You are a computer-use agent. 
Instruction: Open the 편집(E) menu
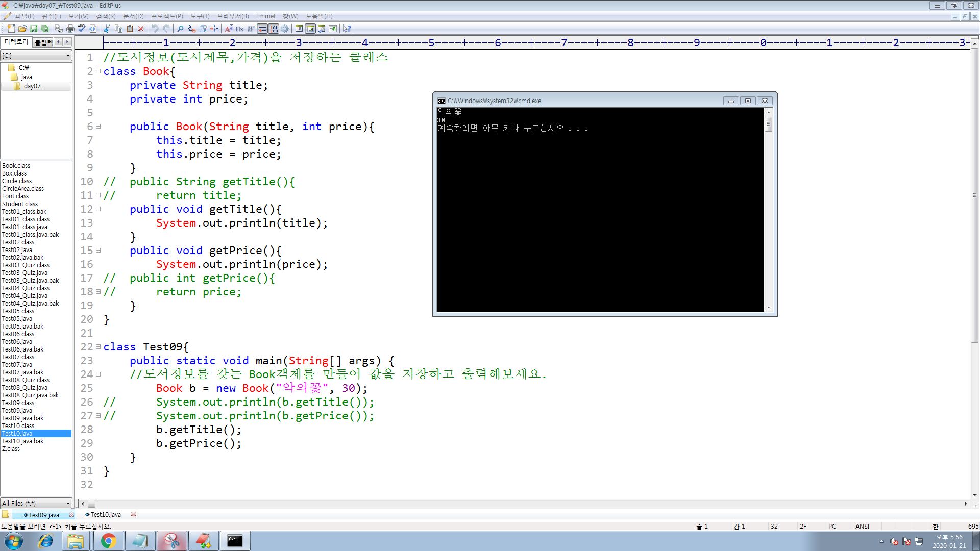coord(52,16)
